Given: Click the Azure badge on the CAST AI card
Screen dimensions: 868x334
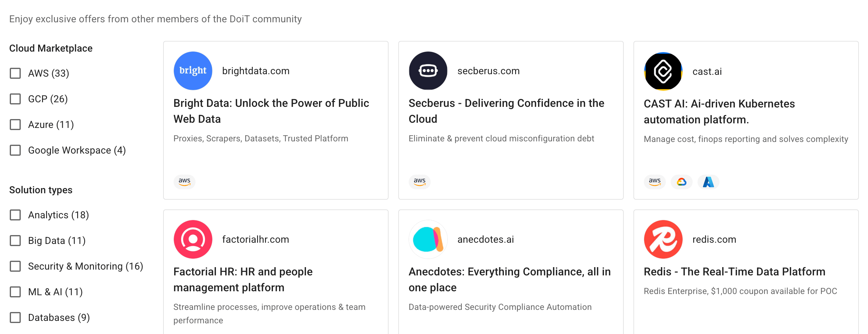Looking at the screenshot, I should (x=708, y=182).
